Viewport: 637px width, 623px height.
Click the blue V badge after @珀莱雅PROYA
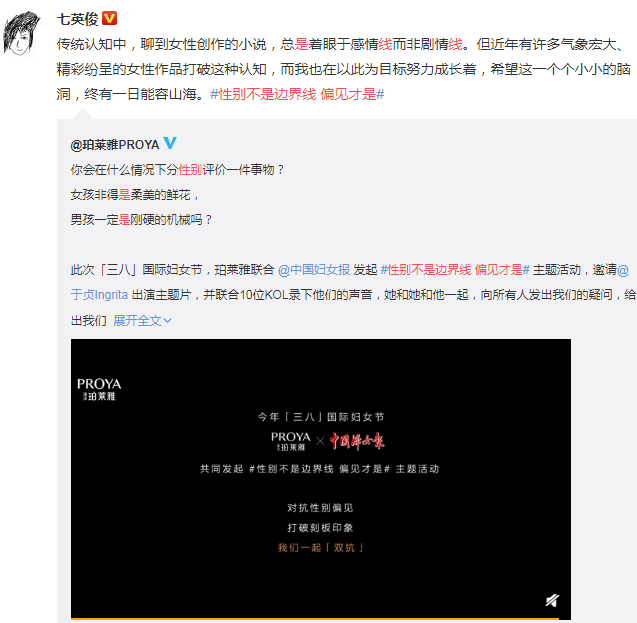170,143
